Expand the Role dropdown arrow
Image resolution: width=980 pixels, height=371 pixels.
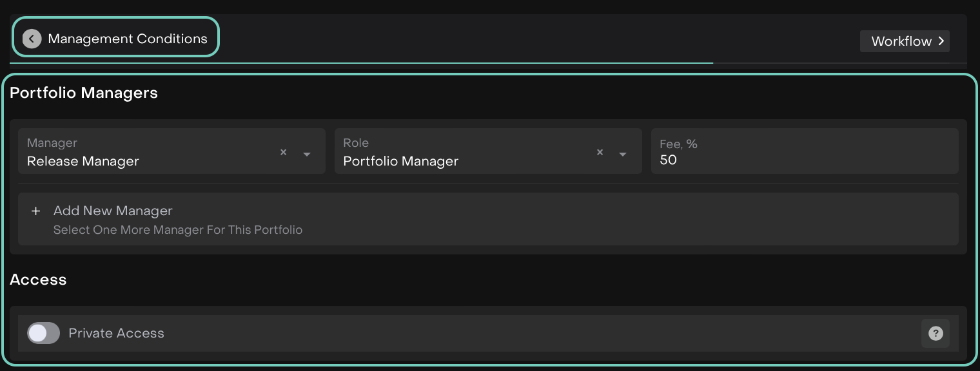click(623, 154)
